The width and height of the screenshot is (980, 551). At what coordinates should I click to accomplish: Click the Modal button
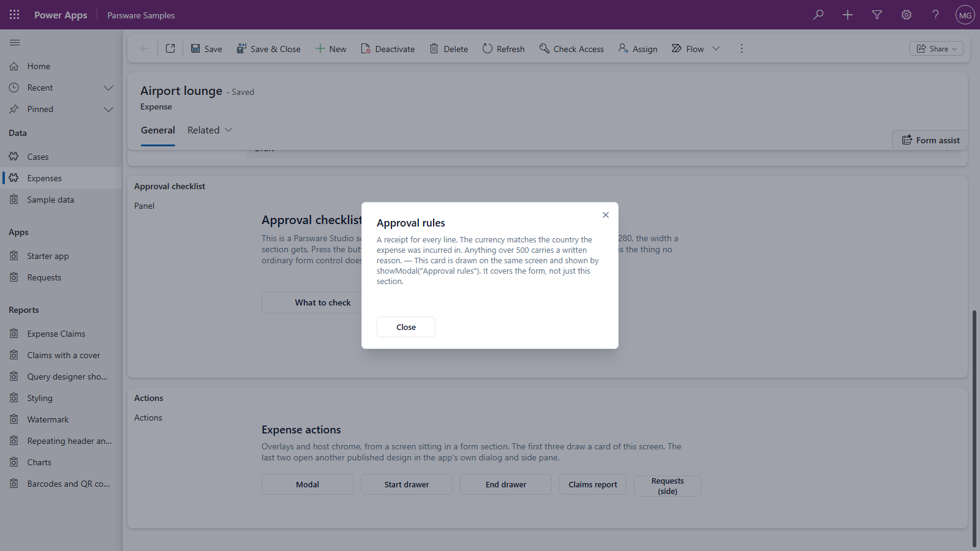pyautogui.click(x=307, y=484)
